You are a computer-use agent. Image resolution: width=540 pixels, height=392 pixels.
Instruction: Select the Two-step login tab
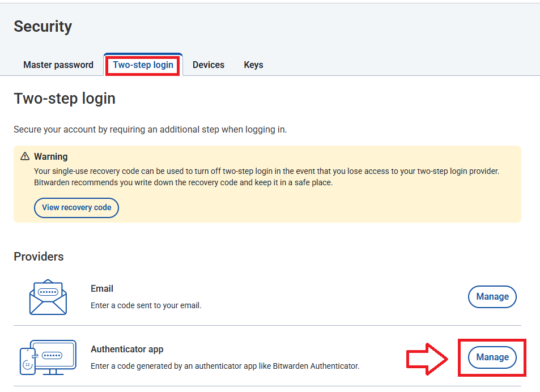(143, 65)
